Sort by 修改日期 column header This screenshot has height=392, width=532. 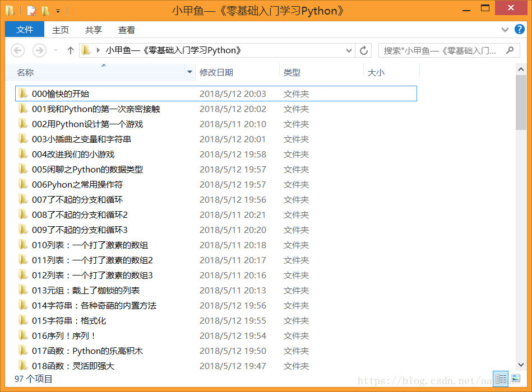coord(238,72)
